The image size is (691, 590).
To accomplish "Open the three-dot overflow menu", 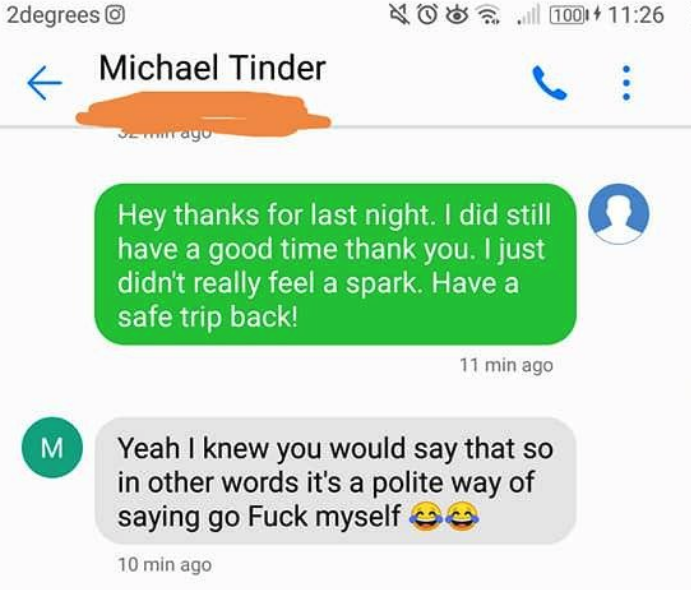I will coord(626,83).
